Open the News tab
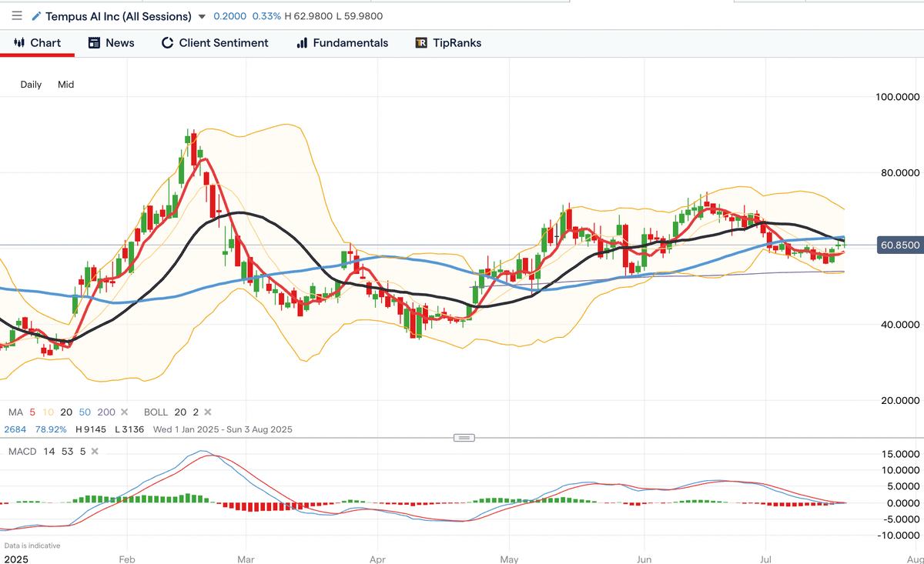The image size is (924, 564). click(111, 43)
